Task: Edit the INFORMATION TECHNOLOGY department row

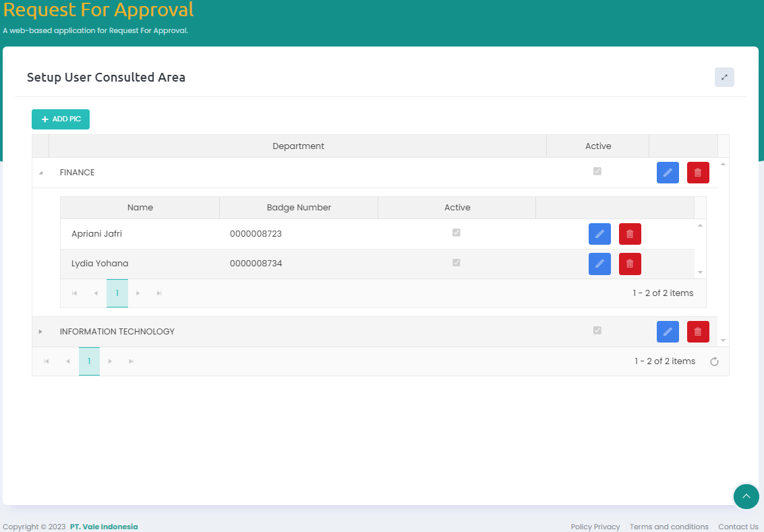Action: click(x=668, y=332)
